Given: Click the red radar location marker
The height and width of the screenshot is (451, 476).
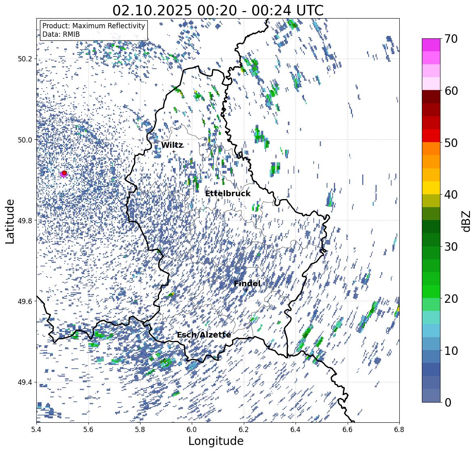Looking at the screenshot, I should [64, 173].
